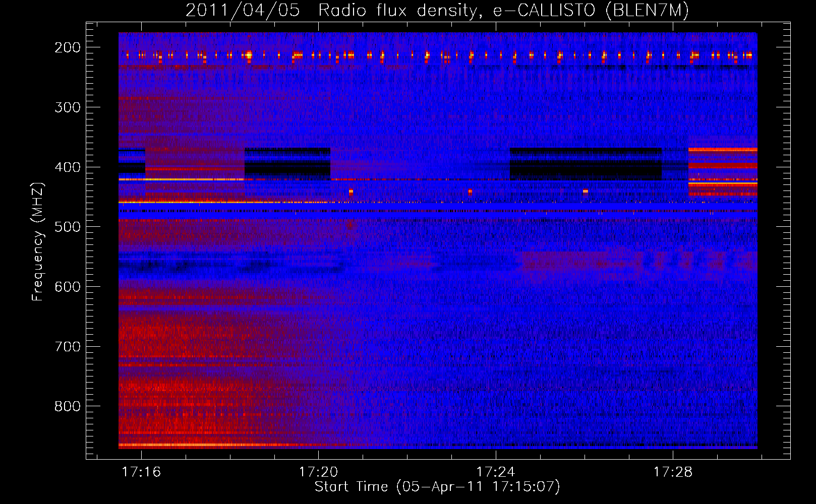Click the 'Start Time (05-Apr-11 17:15:07)' label
The image size is (816, 504).
[437, 487]
